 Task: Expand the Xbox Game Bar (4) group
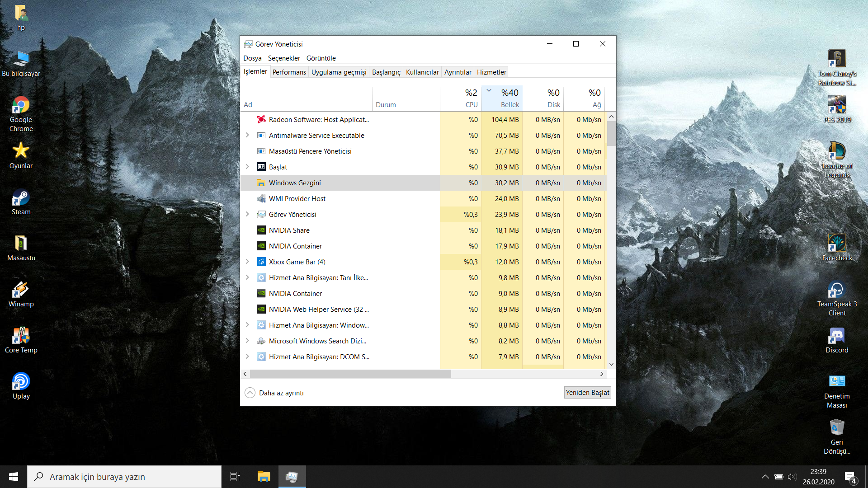[247, 262]
